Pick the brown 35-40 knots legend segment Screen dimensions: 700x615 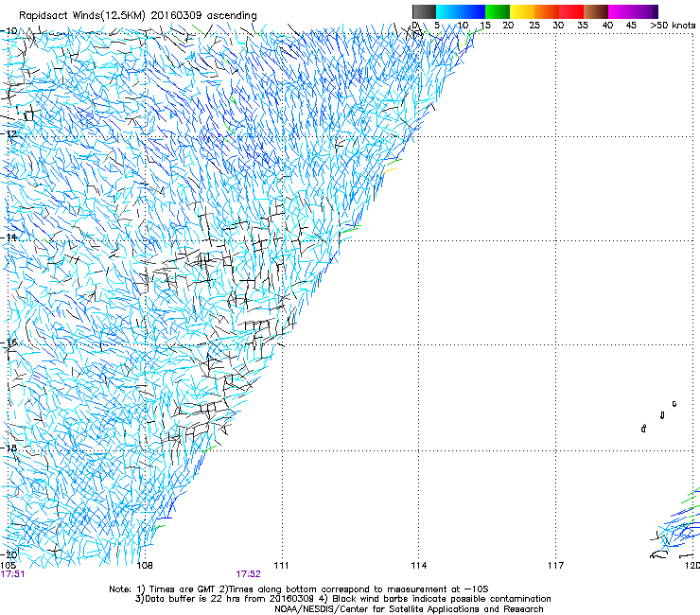pyautogui.click(x=596, y=11)
